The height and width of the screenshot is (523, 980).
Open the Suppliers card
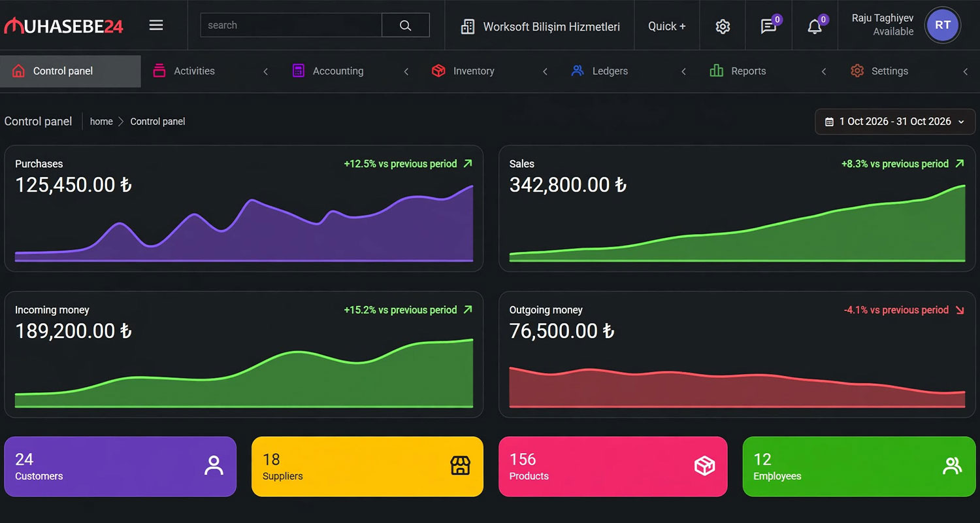[367, 466]
